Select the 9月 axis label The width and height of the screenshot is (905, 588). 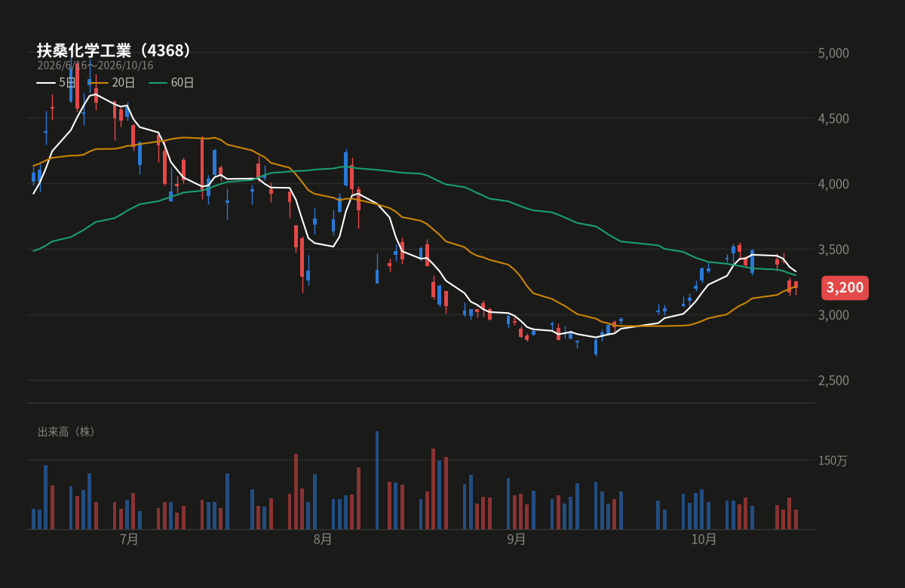[x=517, y=539]
